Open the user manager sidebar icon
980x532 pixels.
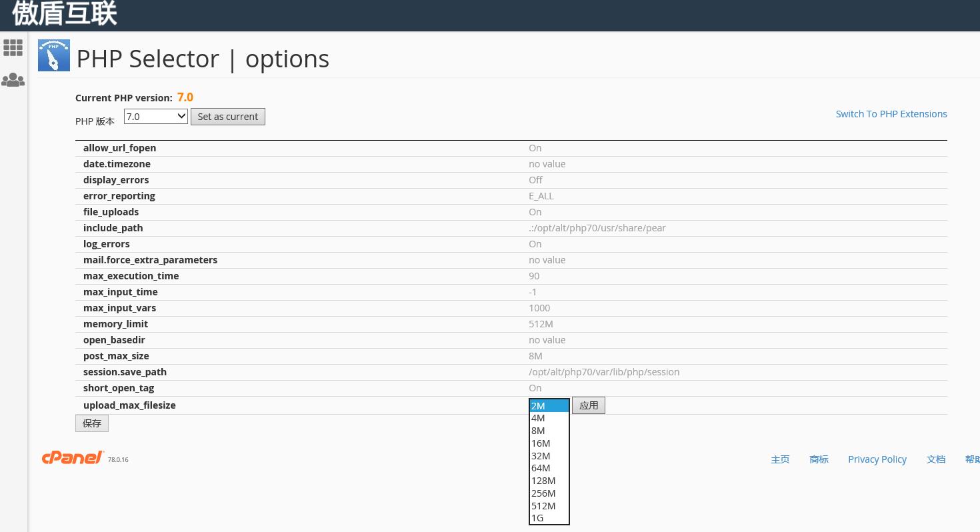click(x=13, y=81)
